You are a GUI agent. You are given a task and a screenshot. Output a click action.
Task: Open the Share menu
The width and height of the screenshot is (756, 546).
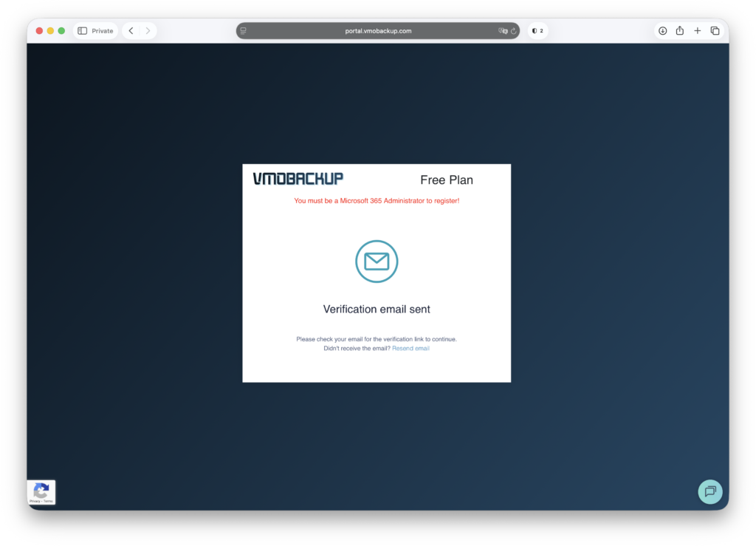680,31
